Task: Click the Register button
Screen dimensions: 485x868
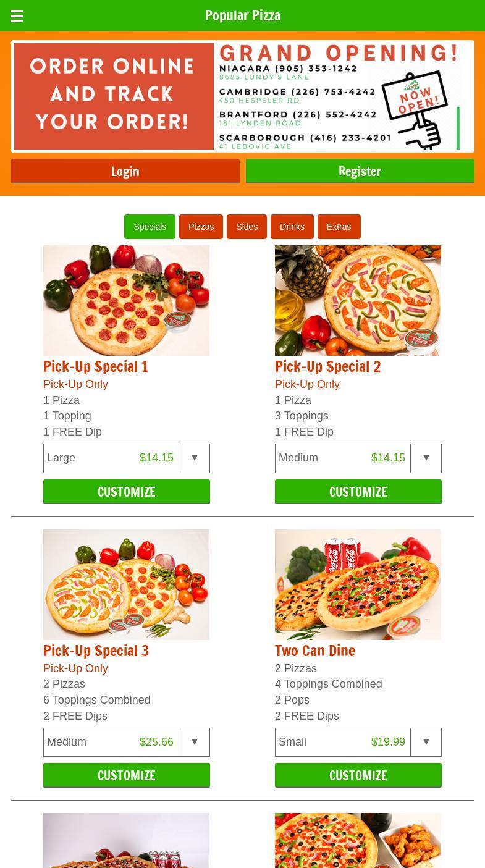Action: 360,171
